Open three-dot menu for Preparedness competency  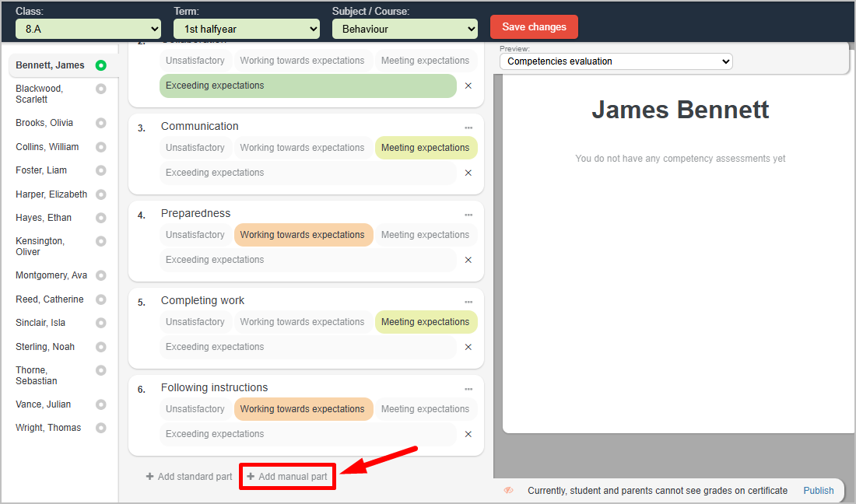(468, 215)
